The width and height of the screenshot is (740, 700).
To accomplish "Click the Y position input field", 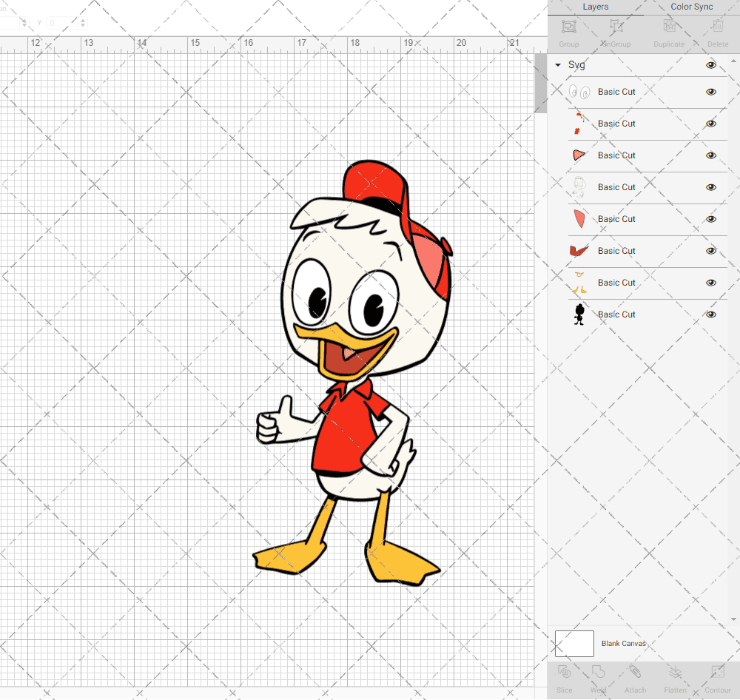I will pos(62,23).
